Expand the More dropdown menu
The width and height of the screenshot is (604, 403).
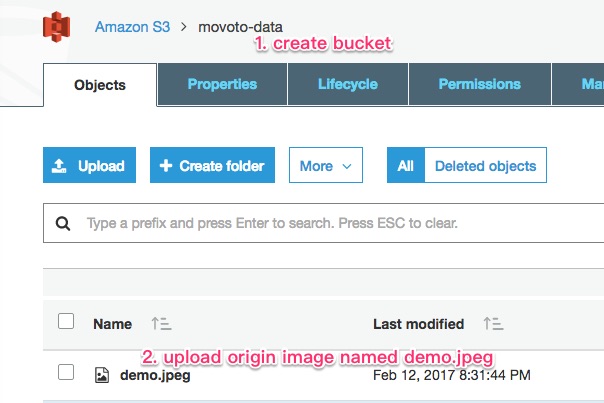click(x=325, y=166)
